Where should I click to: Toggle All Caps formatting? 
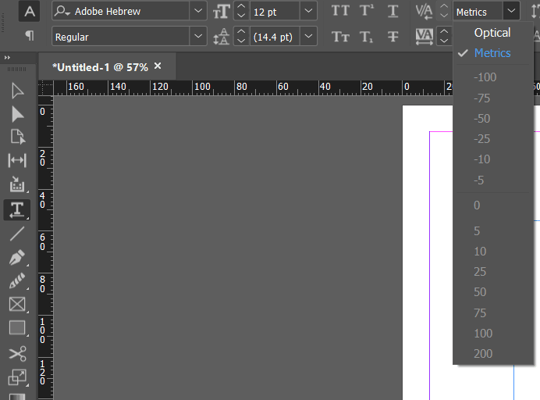[340, 11]
